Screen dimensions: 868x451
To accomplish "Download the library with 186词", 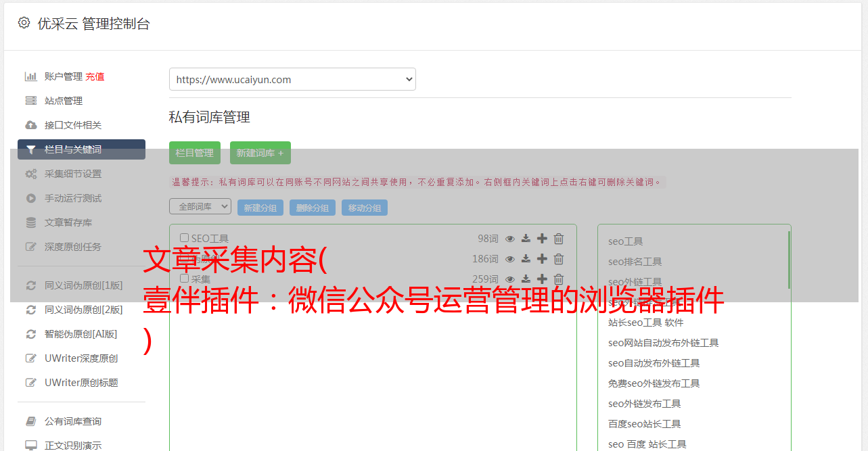I will 526,259.
